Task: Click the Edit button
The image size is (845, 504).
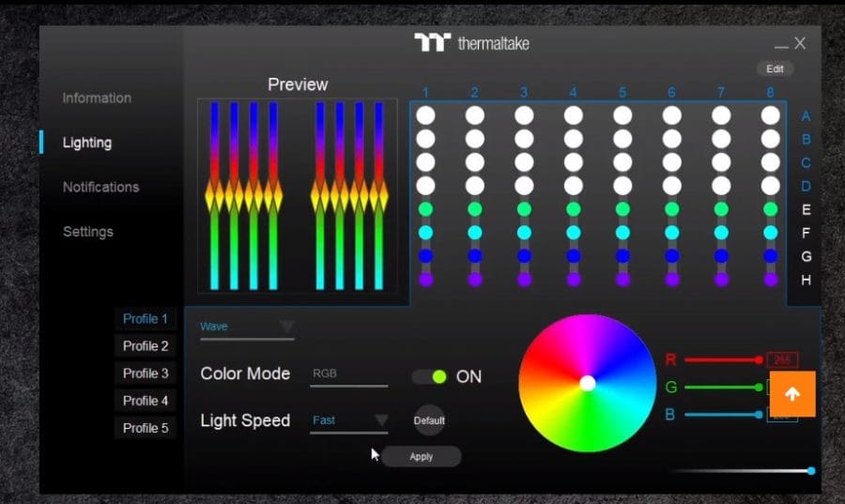Action: point(775,69)
